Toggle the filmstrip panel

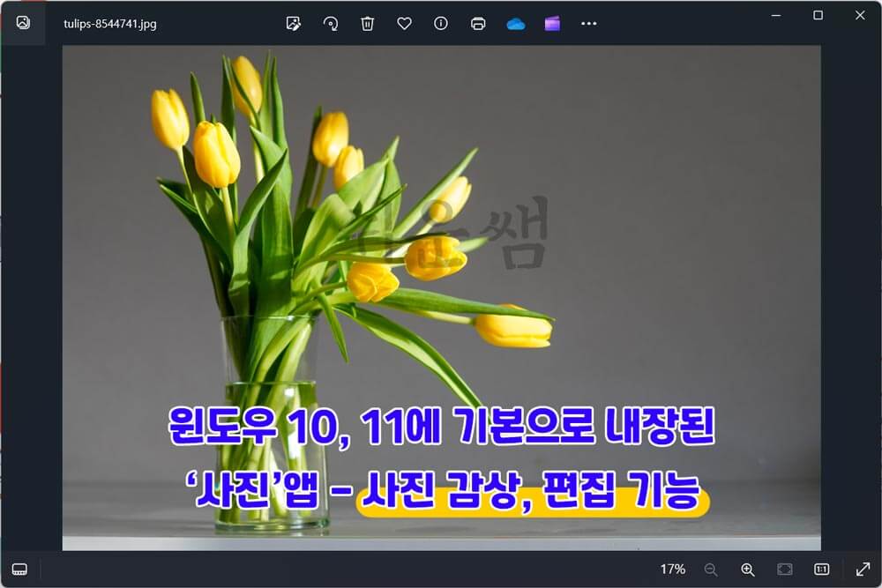coord(19,569)
